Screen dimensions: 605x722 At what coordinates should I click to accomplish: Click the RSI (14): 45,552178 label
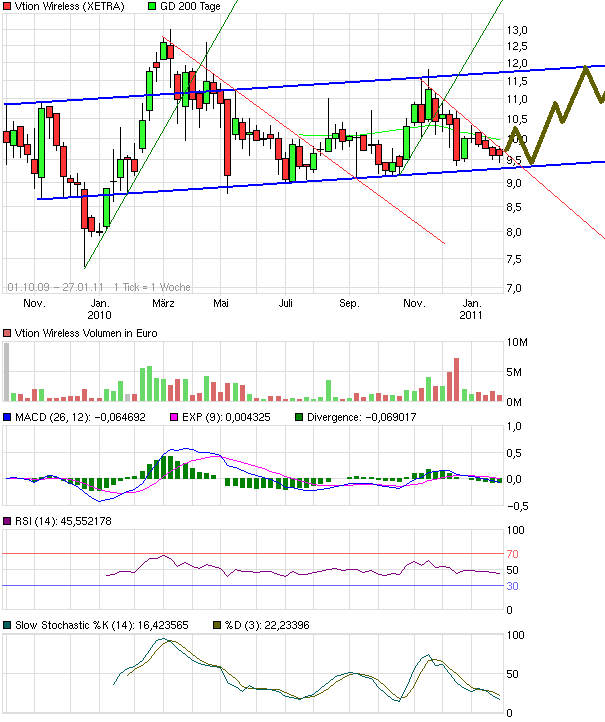[x=63, y=521]
